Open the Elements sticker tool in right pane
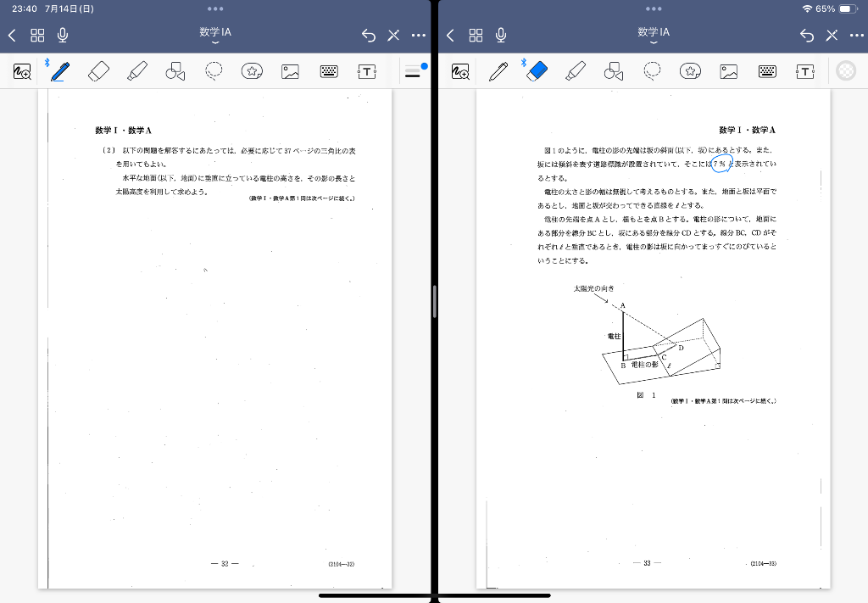868x603 pixels. click(691, 71)
